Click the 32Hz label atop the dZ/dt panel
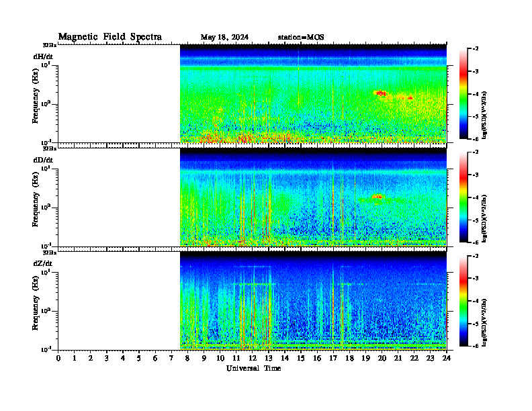The width and height of the screenshot is (532, 411). 50,253
